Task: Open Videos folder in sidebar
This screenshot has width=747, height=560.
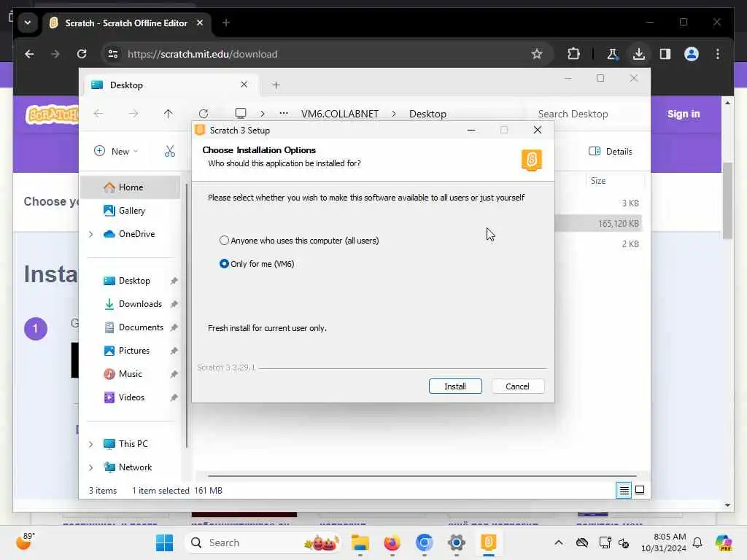Action: [x=131, y=397]
